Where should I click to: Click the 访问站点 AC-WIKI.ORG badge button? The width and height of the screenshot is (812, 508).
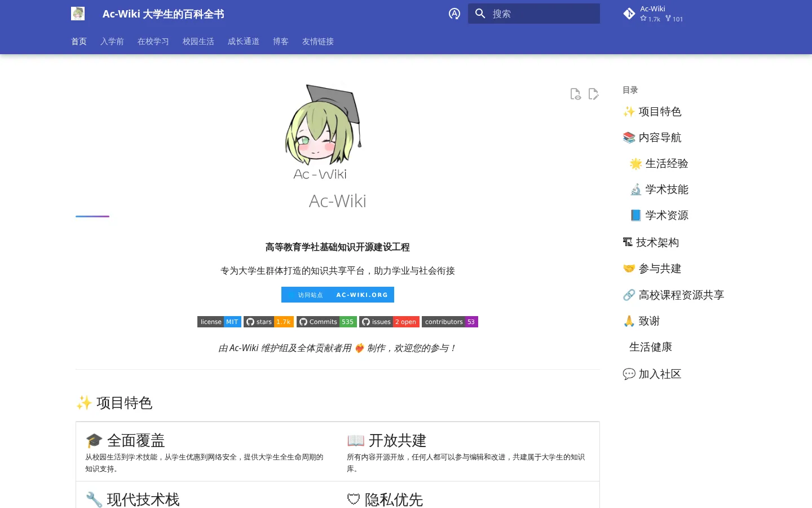pos(338,295)
